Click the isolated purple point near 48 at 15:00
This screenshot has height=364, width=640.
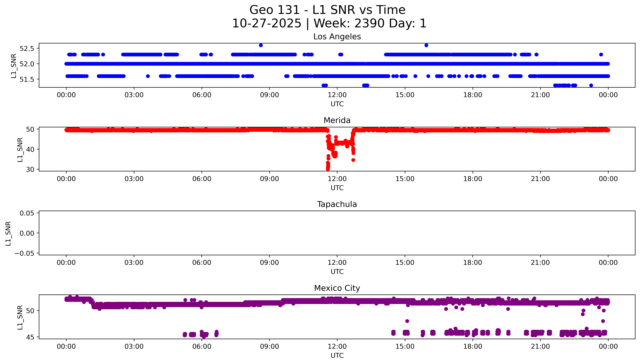[x=407, y=321]
